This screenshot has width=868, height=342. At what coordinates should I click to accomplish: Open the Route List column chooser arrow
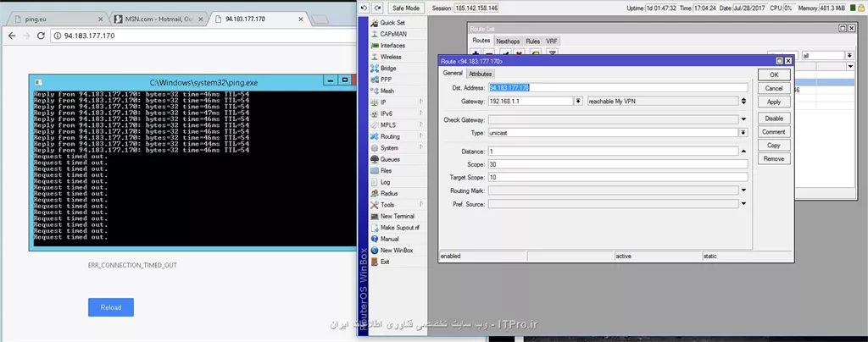[x=850, y=66]
